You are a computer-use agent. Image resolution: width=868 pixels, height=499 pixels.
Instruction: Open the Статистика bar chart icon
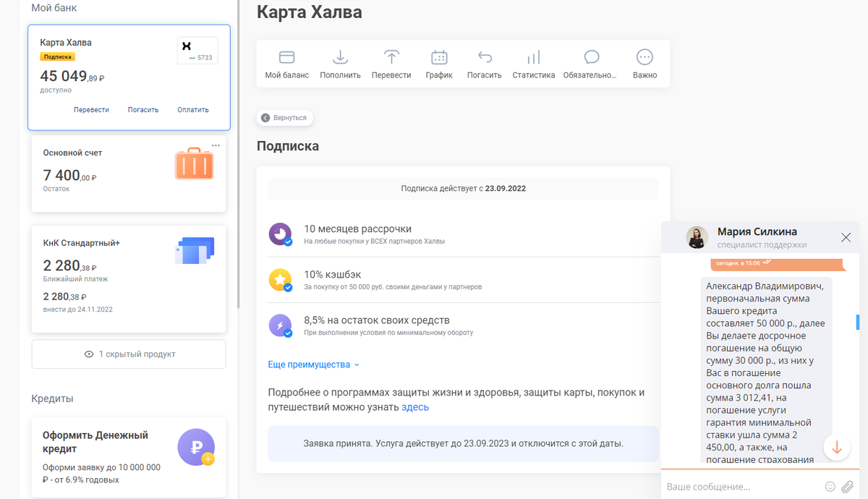pos(534,57)
